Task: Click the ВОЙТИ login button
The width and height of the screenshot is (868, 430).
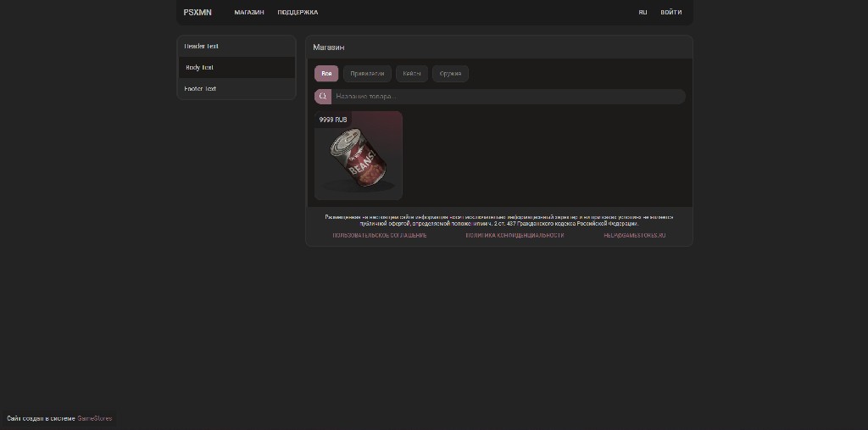Action: 670,13
